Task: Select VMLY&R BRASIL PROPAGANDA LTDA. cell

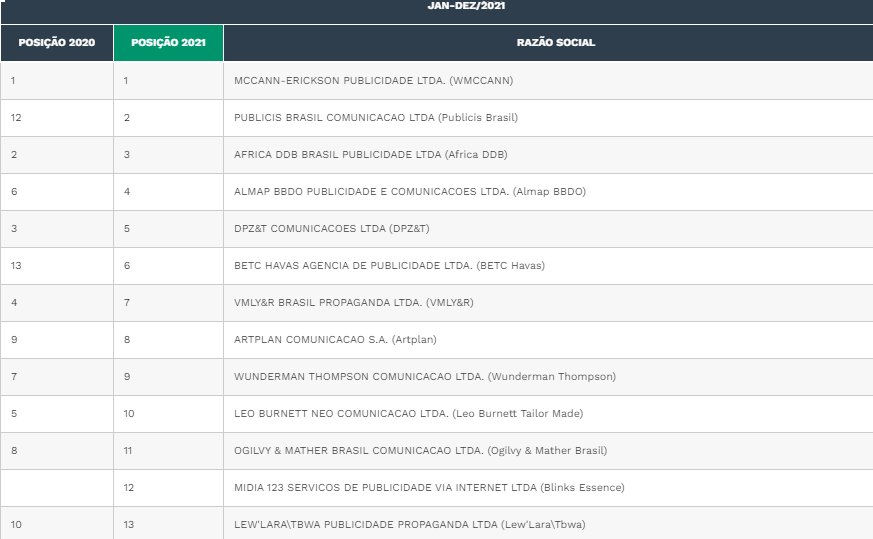Action: click(x=548, y=303)
